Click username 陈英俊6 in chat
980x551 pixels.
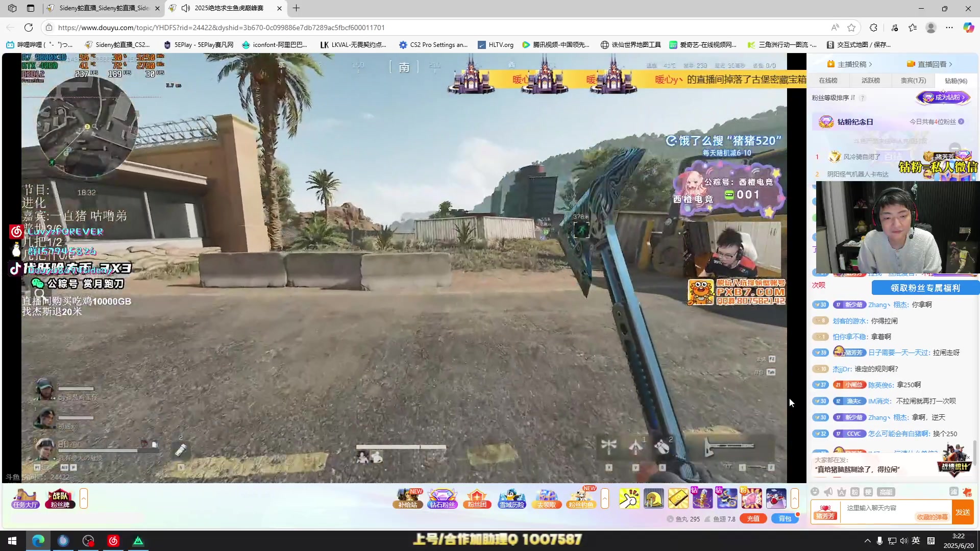pos(881,385)
